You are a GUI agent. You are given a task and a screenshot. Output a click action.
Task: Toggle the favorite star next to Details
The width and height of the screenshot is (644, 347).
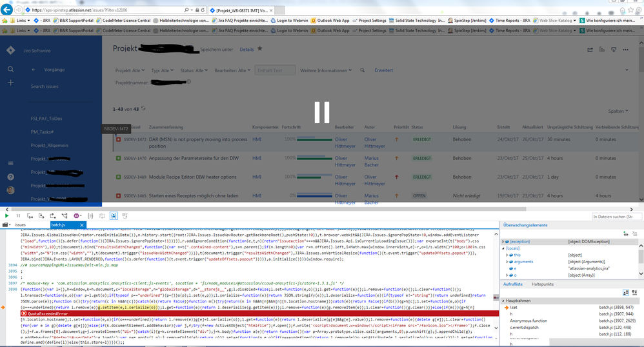point(259,49)
